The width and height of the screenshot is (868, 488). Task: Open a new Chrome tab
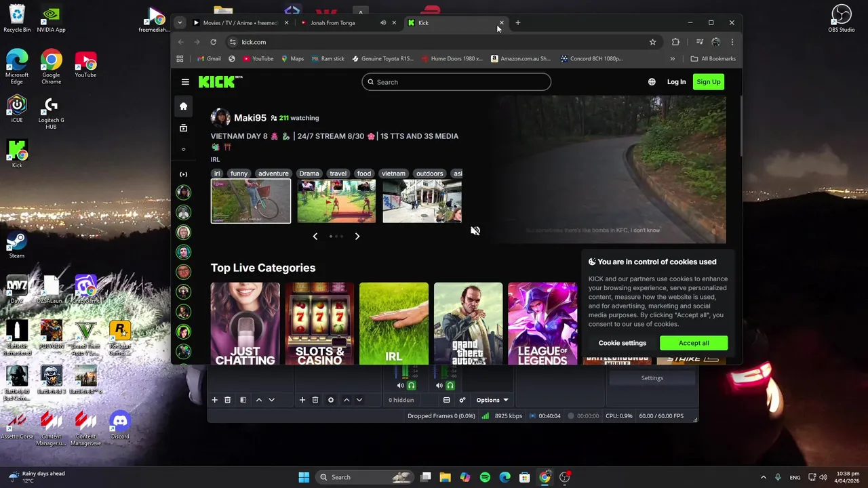point(518,23)
